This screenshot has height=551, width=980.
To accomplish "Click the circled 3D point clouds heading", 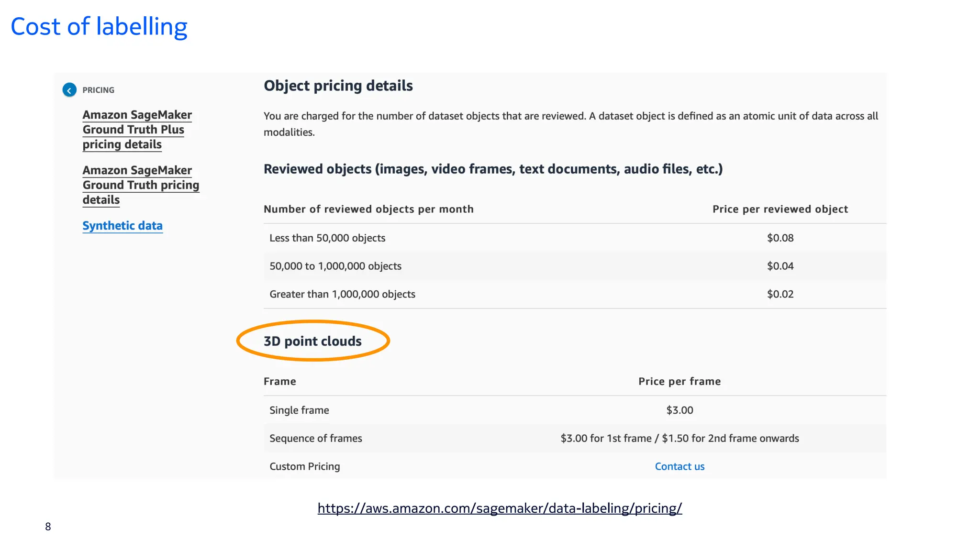I will tap(312, 341).
